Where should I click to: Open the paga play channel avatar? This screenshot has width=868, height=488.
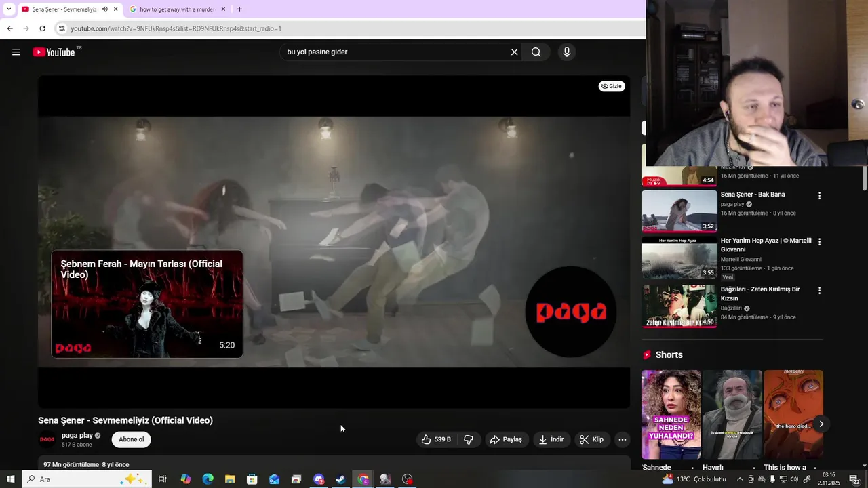coord(47,440)
